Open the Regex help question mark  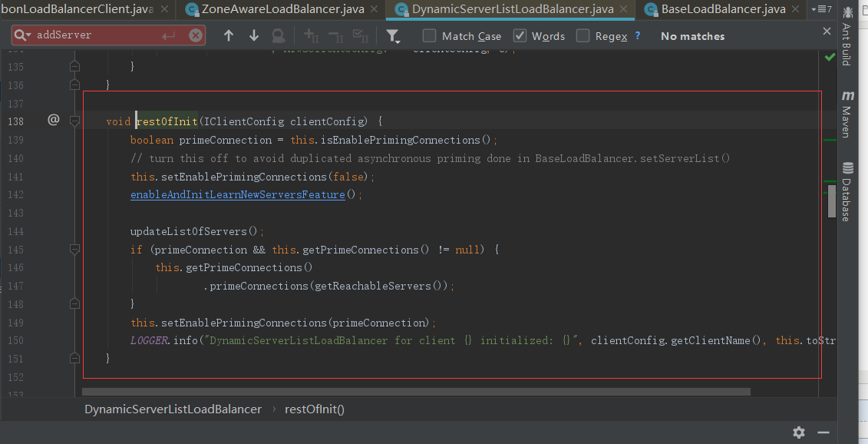pyautogui.click(x=638, y=35)
